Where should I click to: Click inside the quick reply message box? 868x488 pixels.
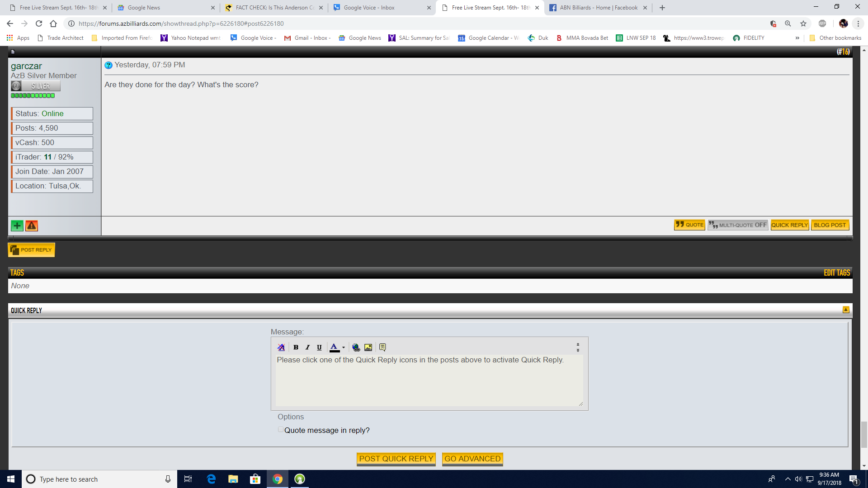coord(429,382)
